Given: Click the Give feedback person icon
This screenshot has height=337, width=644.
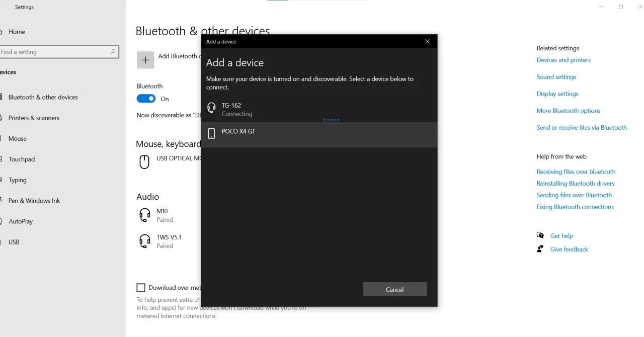Looking at the screenshot, I should click(540, 249).
